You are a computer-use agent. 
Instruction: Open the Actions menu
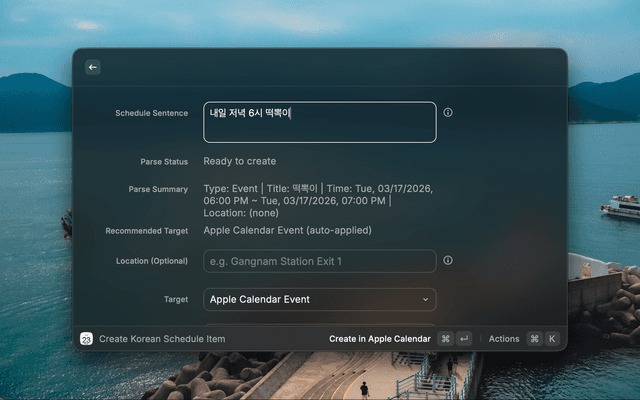pyautogui.click(x=504, y=339)
